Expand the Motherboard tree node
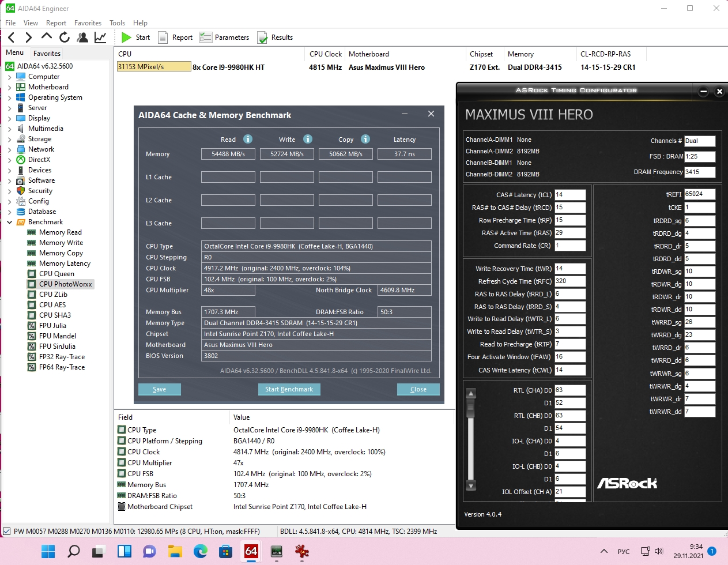The image size is (728, 565). (x=9, y=87)
